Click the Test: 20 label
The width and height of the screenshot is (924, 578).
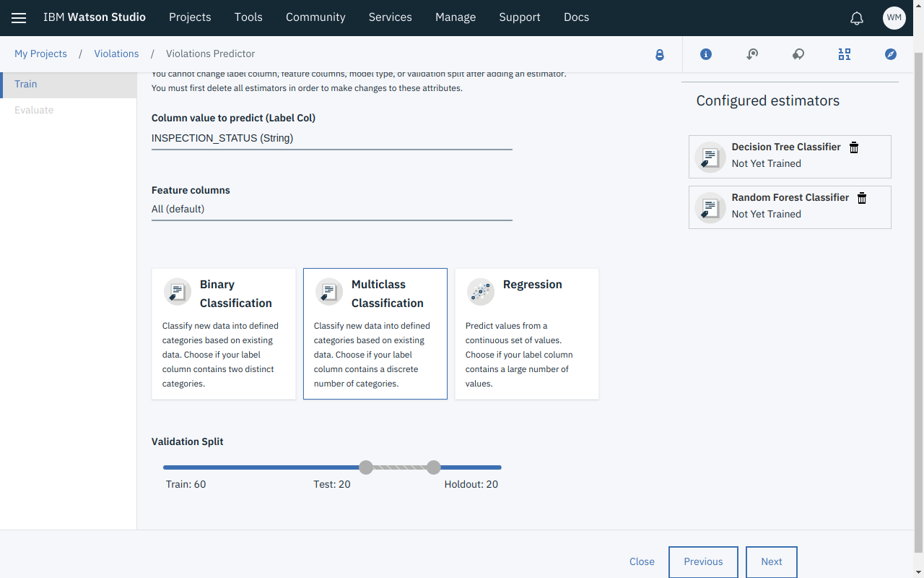coord(332,484)
